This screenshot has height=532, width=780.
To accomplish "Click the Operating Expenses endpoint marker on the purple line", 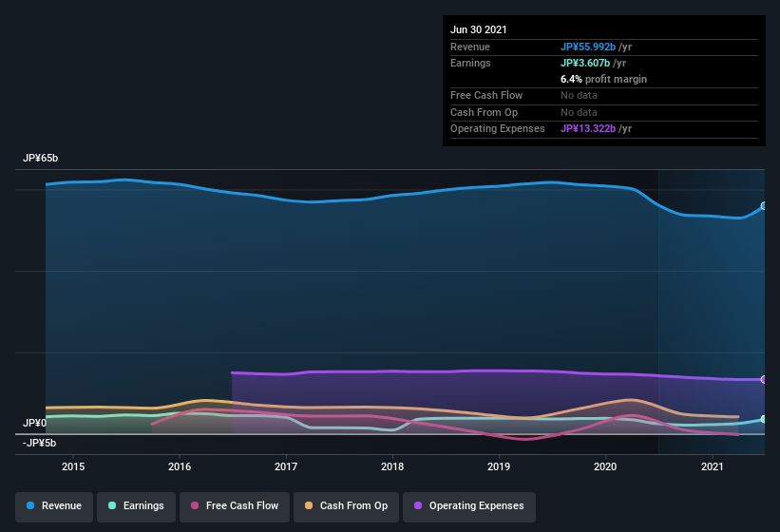I will tap(764, 379).
